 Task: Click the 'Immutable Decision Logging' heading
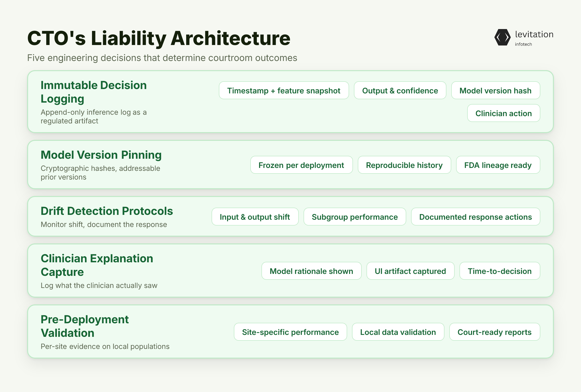94,92
